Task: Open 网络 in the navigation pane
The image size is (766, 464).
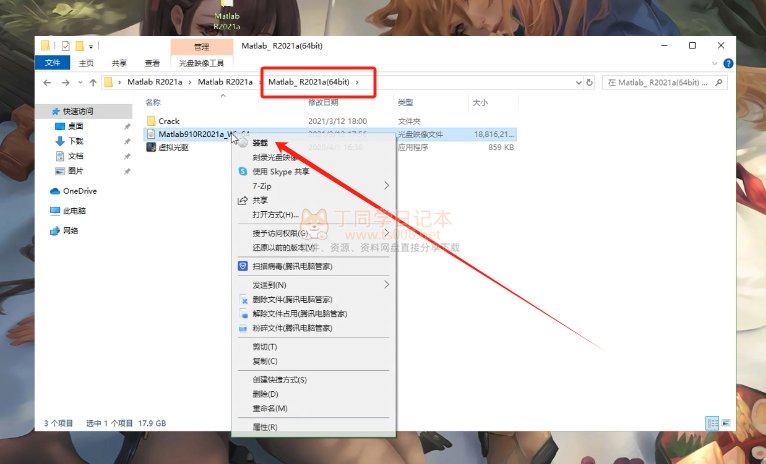Action: click(70, 231)
